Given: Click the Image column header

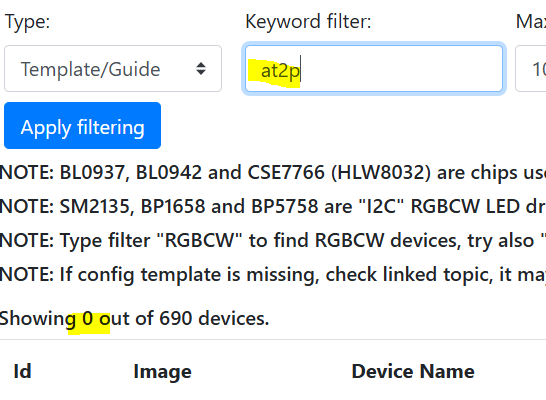Looking at the screenshot, I should coord(163,372).
